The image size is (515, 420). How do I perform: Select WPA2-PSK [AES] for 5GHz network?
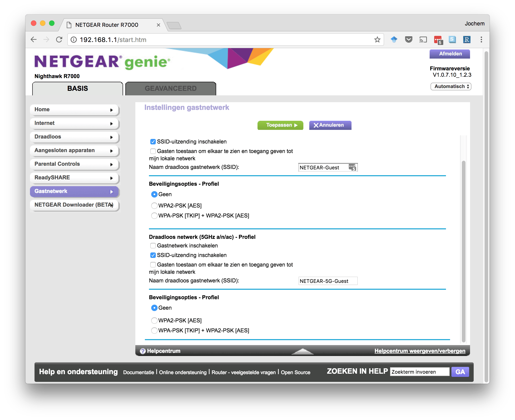(x=154, y=320)
